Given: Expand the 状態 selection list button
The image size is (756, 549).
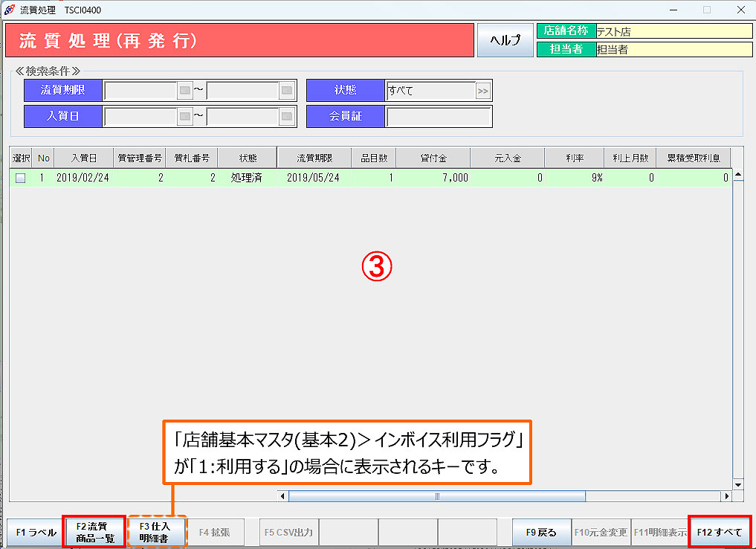Looking at the screenshot, I should pyautogui.click(x=482, y=91).
